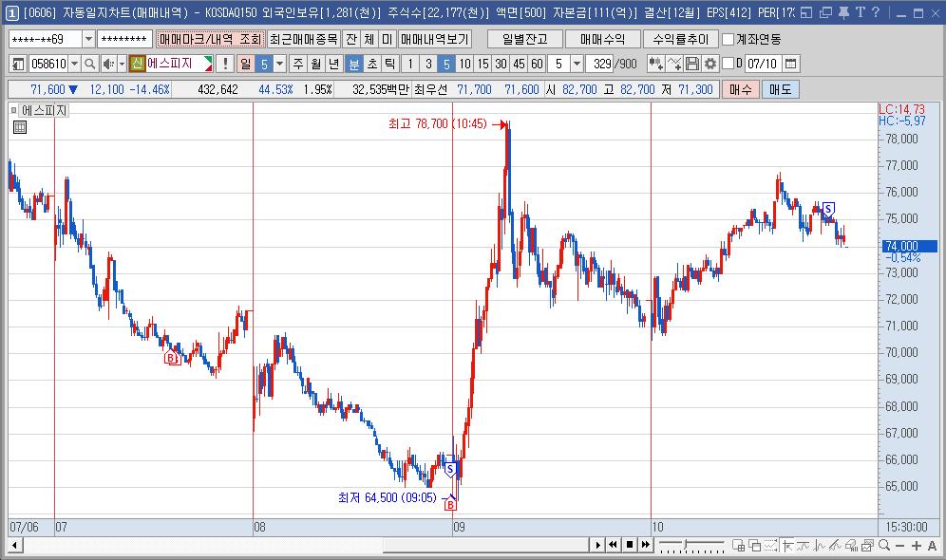946x560 pixels.
Task: Select the 틱 tick chart toggle
Action: (x=390, y=64)
